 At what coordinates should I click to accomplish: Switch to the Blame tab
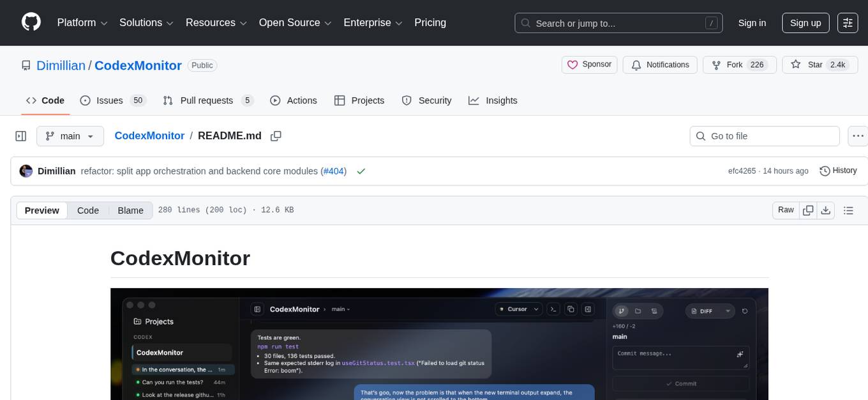point(130,210)
